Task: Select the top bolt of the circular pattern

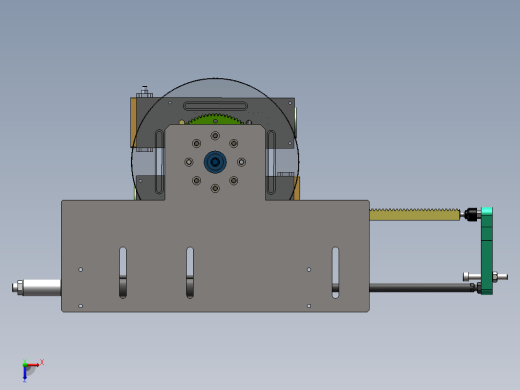Action: coord(215,136)
